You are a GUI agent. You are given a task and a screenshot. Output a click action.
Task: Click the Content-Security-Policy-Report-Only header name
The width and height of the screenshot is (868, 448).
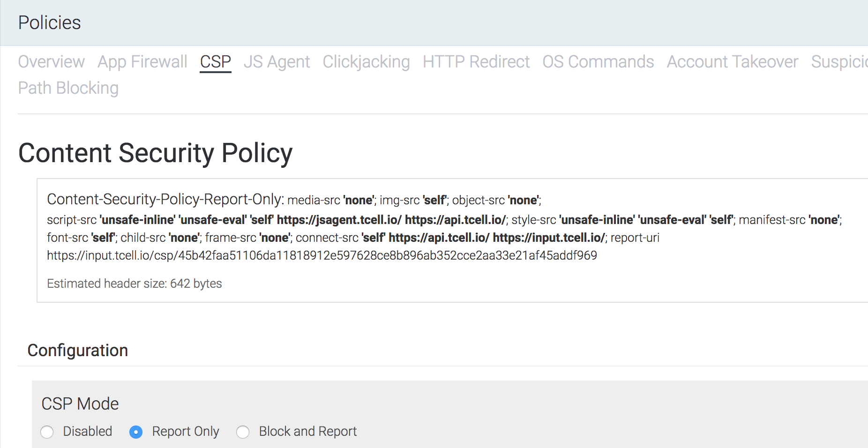click(x=165, y=199)
